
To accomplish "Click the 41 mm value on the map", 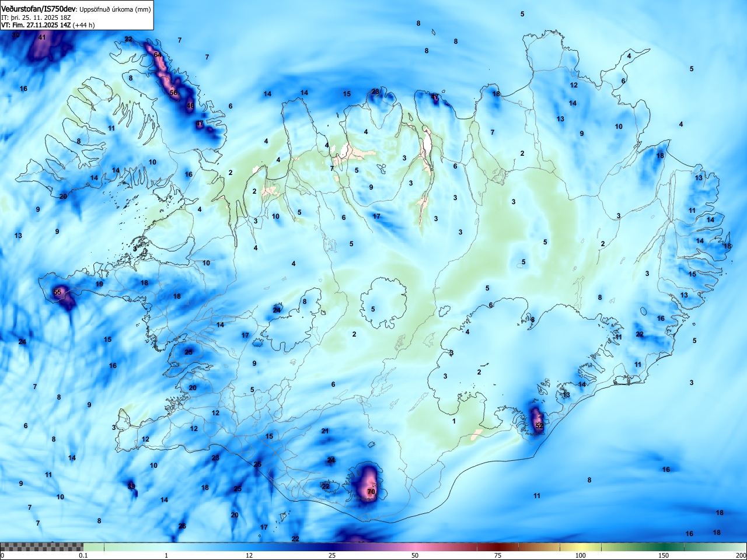I will coord(41,37).
